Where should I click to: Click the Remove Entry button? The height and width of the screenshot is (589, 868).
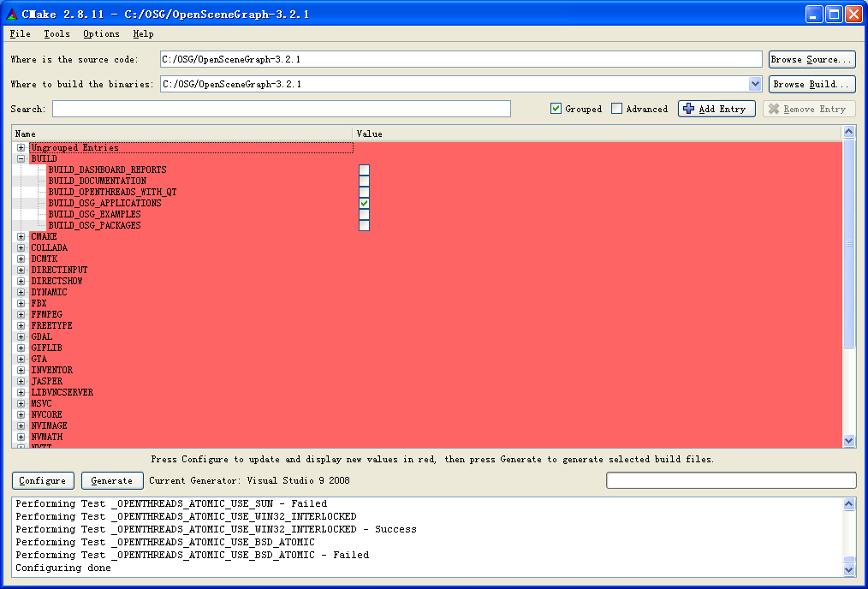coord(809,109)
